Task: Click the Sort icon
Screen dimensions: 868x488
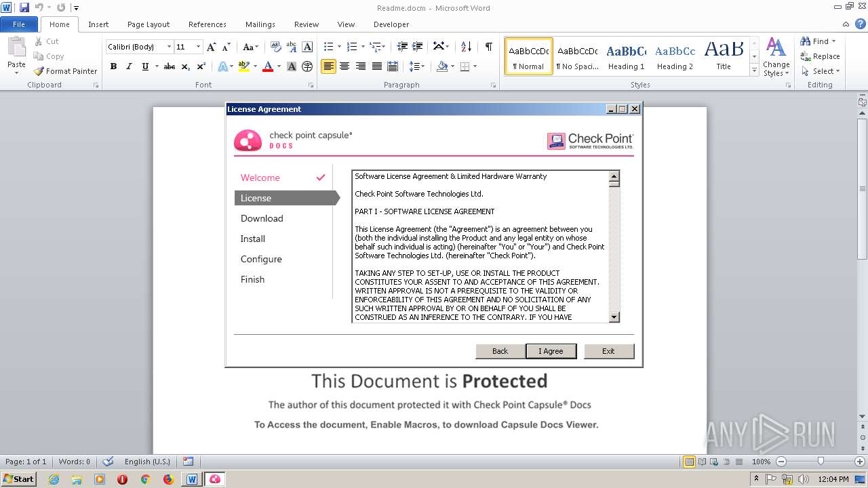Action: (466, 47)
